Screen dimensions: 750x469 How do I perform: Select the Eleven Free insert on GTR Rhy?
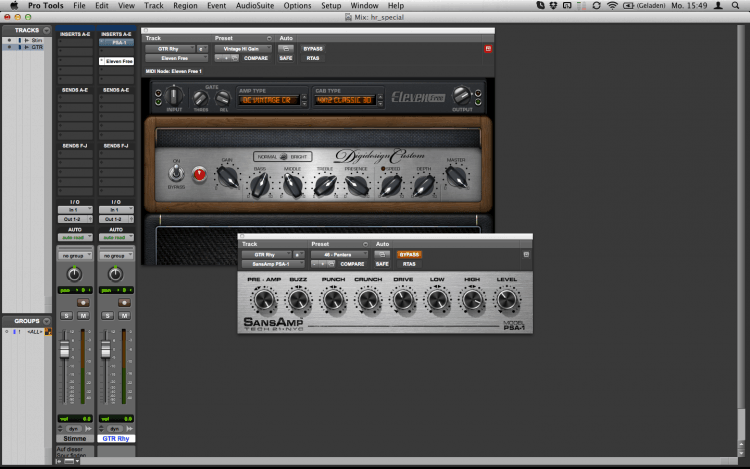click(116, 61)
